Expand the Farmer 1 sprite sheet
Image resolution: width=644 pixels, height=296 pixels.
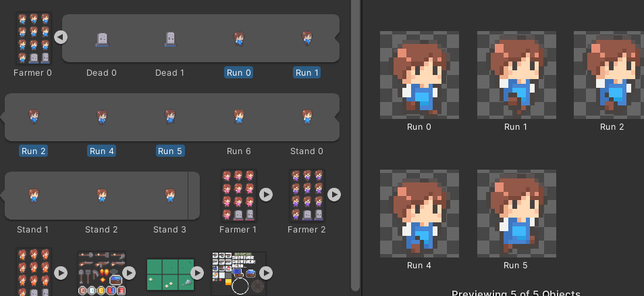click(266, 195)
